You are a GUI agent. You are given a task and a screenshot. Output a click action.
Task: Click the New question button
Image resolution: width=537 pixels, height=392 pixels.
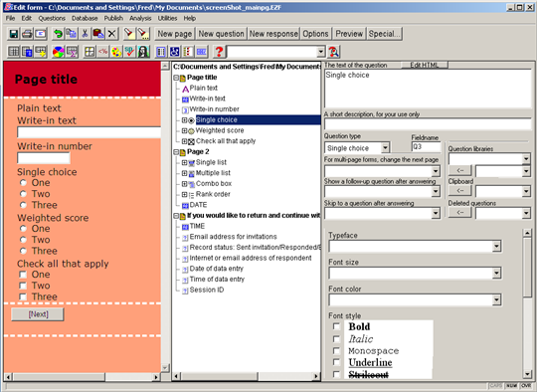click(x=221, y=34)
